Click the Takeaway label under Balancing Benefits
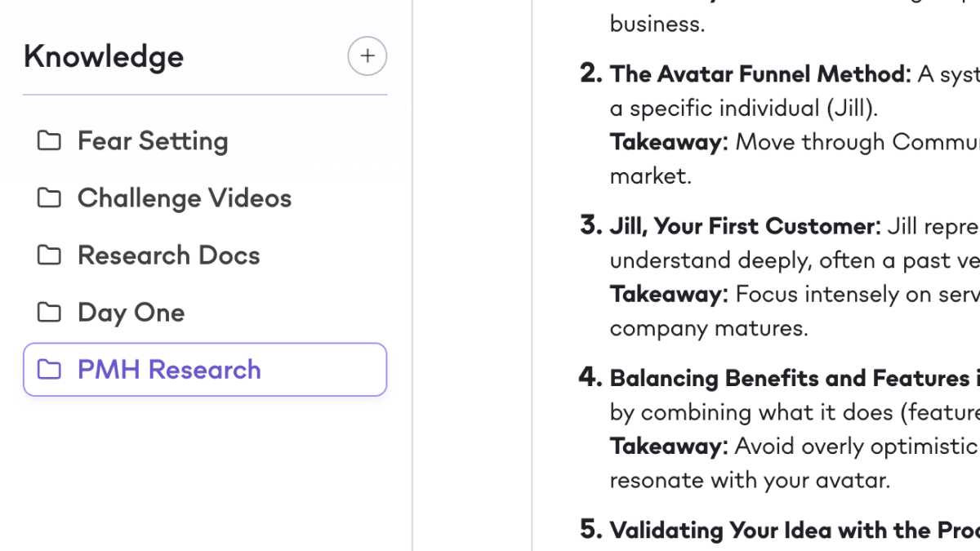980x551 pixels. tap(668, 446)
